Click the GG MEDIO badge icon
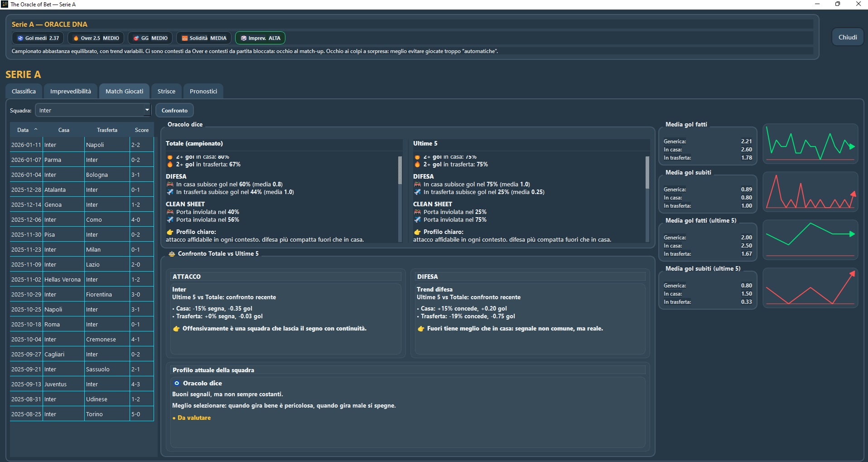 [x=136, y=38]
